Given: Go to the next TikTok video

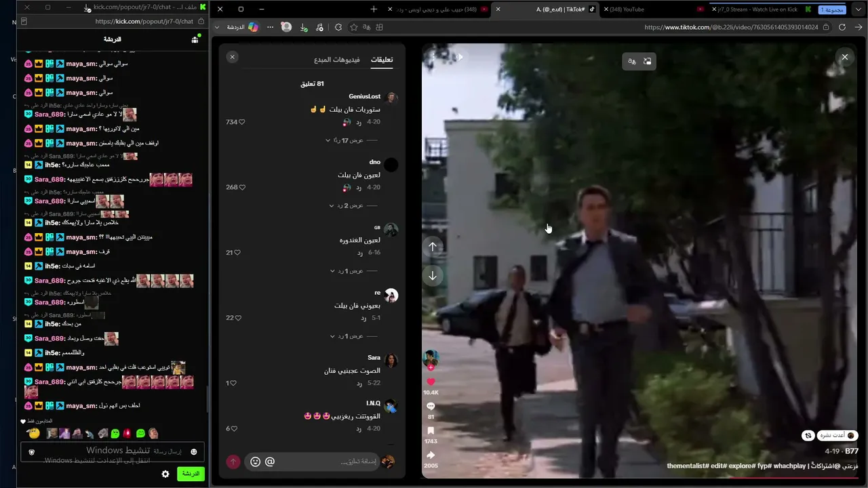Looking at the screenshot, I should click(x=433, y=276).
